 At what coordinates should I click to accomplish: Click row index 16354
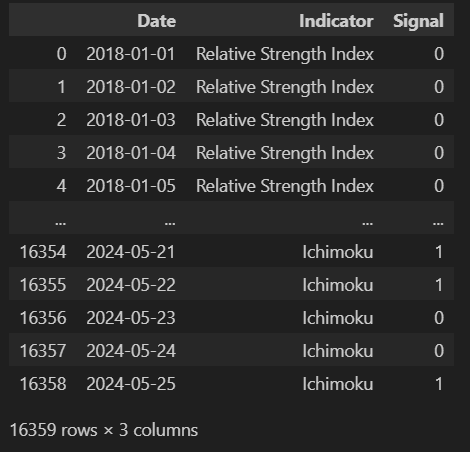click(x=43, y=252)
